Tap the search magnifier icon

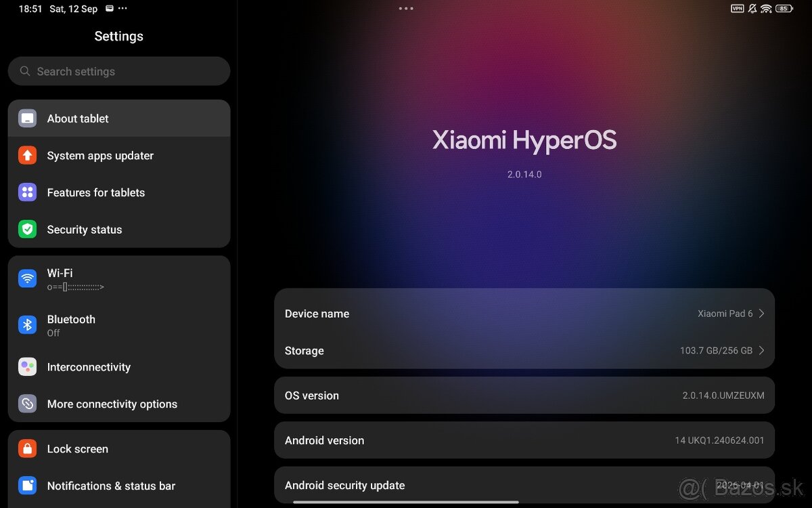pyautogui.click(x=25, y=71)
